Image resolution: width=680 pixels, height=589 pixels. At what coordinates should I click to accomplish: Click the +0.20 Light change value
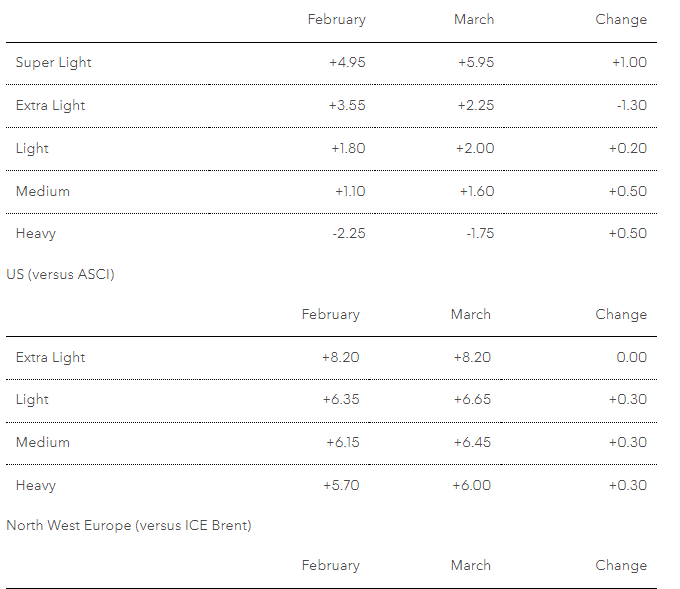(627, 148)
